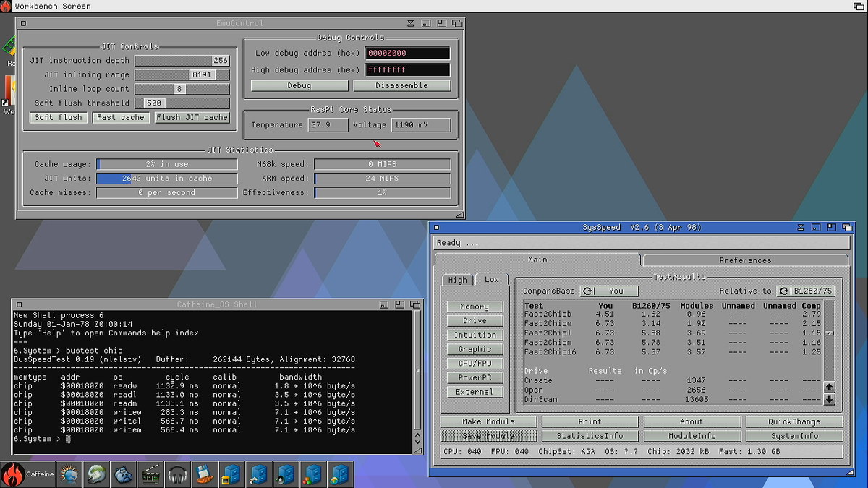Click the up arrow in SysSpeed results list
Screen dimensions: 868x488
pyautogui.click(x=830, y=388)
